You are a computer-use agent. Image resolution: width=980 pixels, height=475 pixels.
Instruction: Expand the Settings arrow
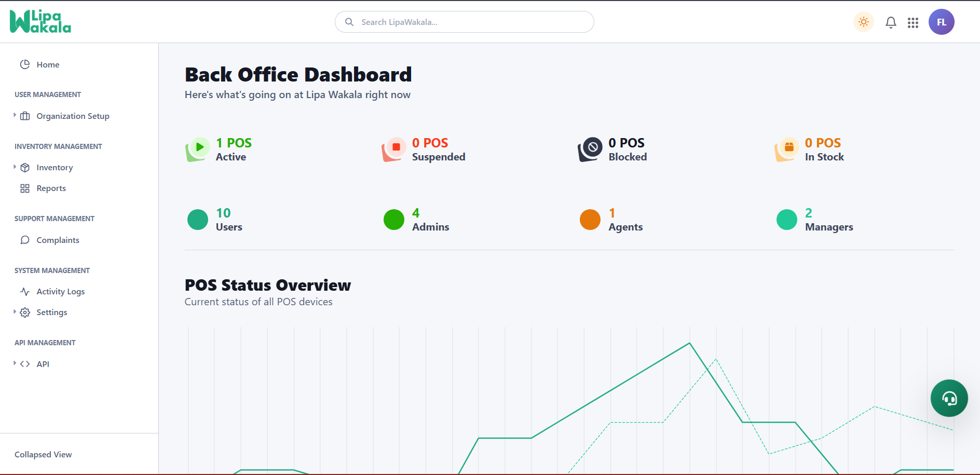coord(15,311)
